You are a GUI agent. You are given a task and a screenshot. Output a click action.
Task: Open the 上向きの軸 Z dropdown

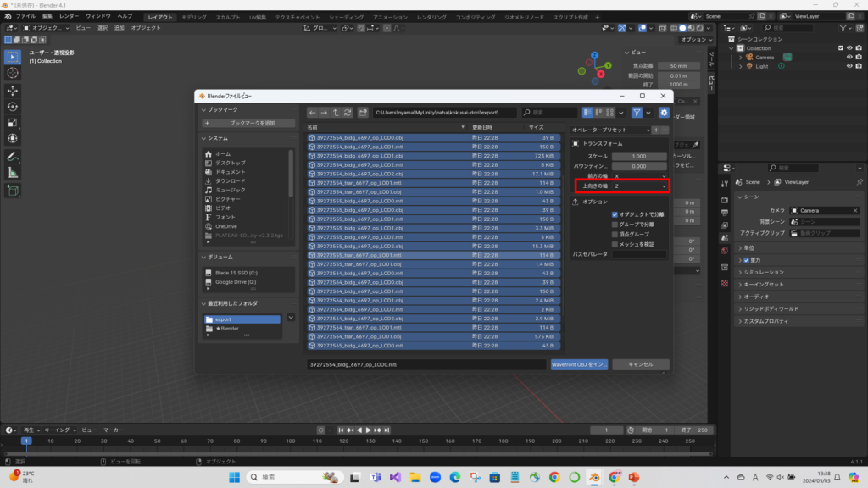point(640,186)
